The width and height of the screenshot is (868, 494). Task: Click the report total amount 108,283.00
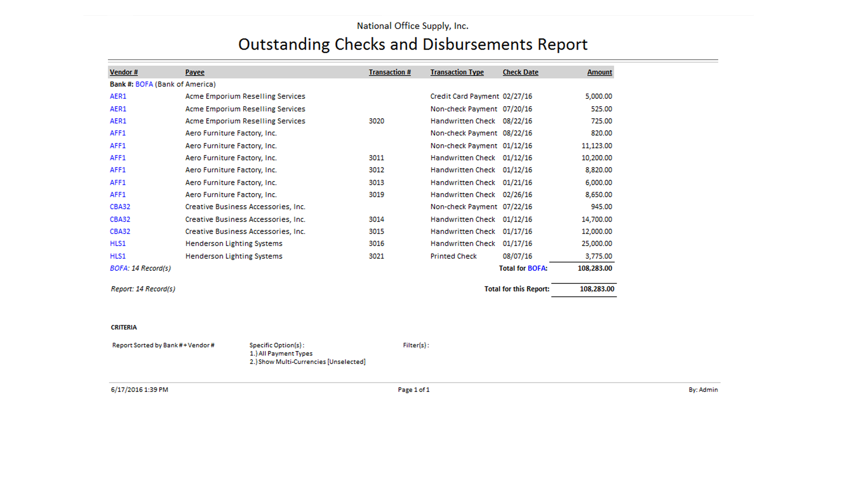(x=597, y=289)
